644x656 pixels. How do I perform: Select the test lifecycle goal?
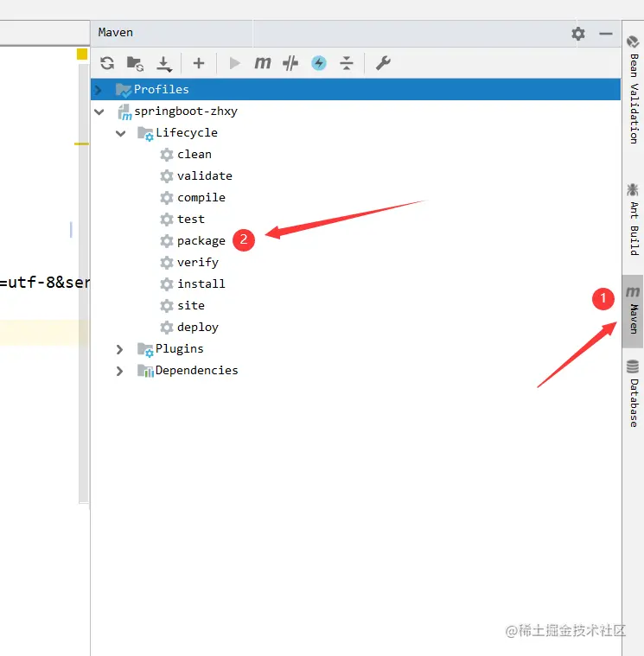[191, 220]
